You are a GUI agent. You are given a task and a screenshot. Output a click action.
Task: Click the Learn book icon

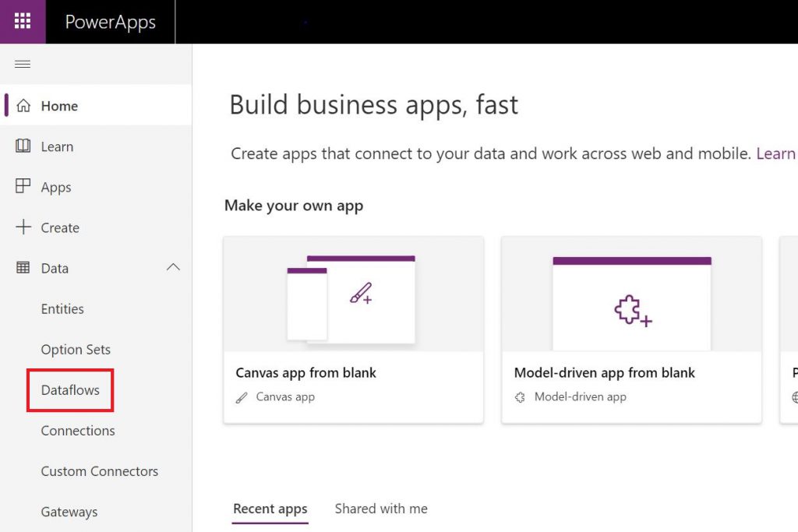[x=23, y=146]
